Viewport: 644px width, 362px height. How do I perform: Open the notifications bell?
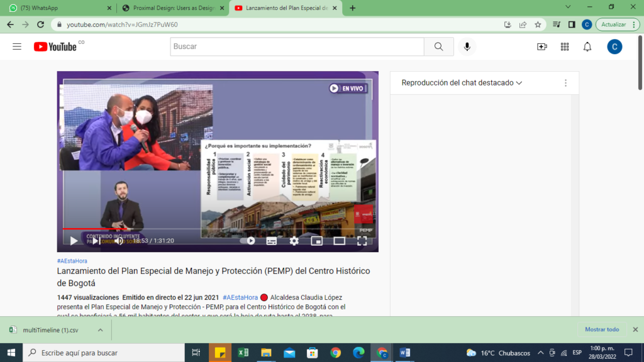[x=587, y=47]
